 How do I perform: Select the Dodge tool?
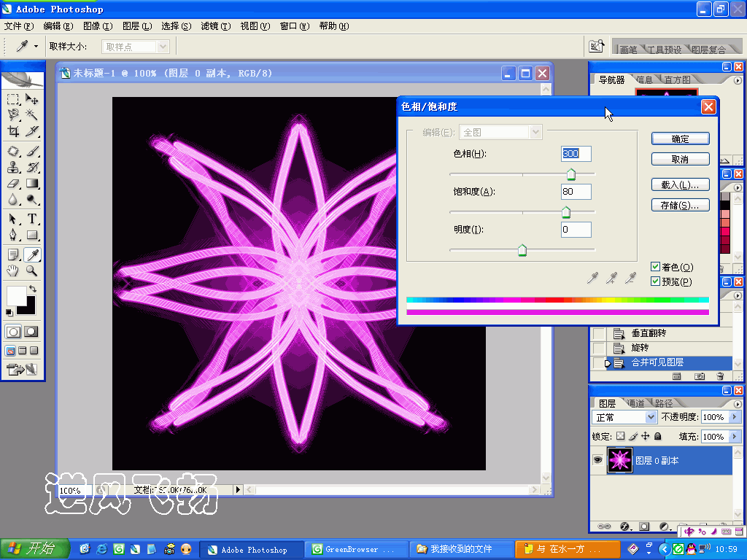click(x=31, y=200)
